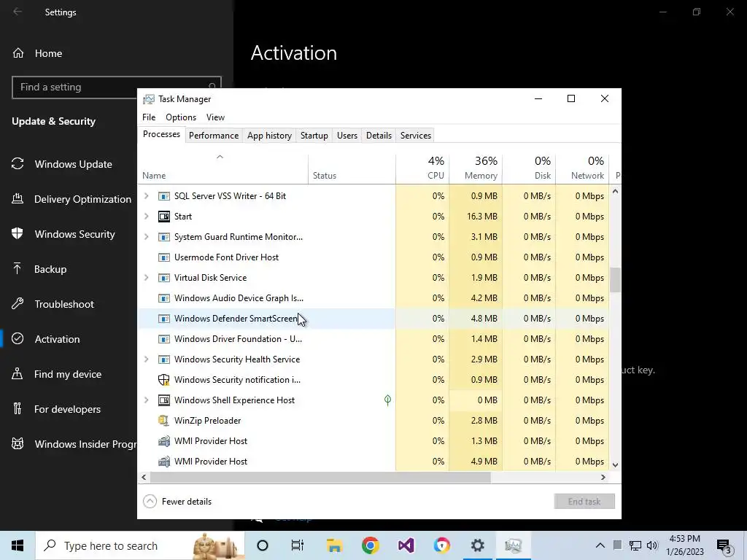747x560 pixels.
Task: Switch to the Details tab
Action: tap(379, 136)
